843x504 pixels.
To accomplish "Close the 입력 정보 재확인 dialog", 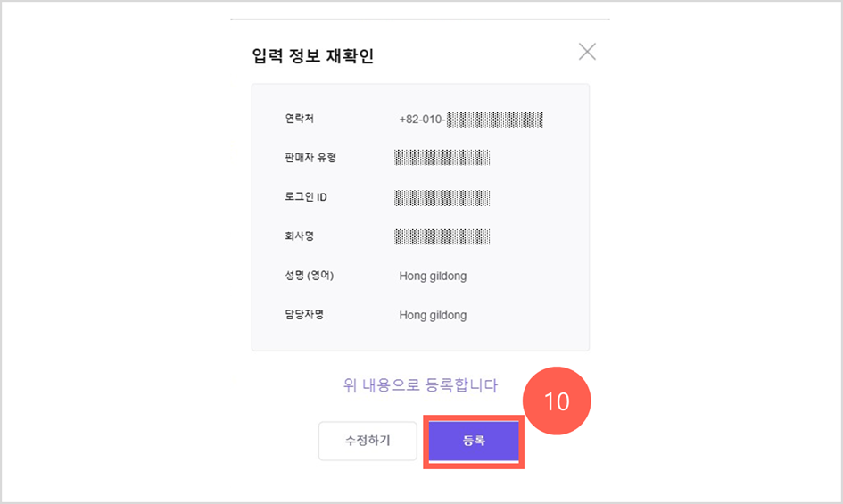I will 587,52.
